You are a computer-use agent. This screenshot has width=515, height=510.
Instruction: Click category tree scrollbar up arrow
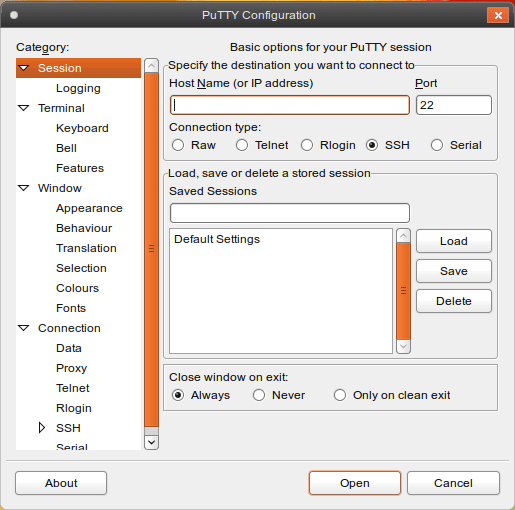151,66
